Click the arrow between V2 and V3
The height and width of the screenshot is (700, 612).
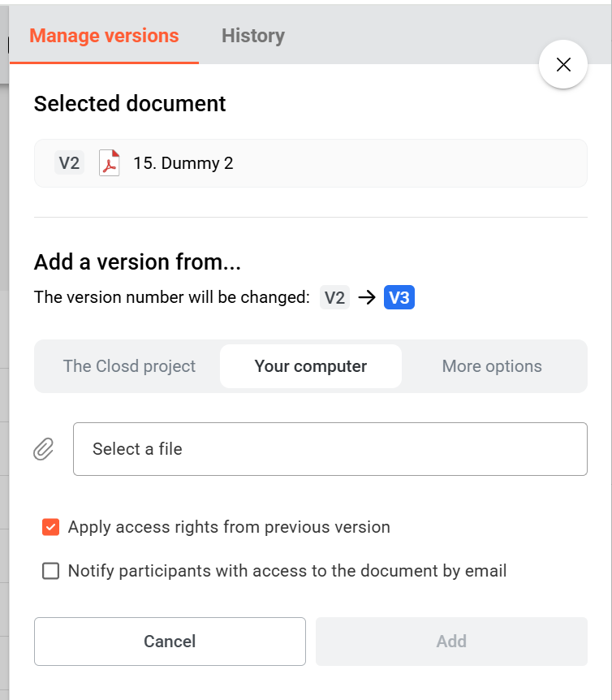[367, 298]
